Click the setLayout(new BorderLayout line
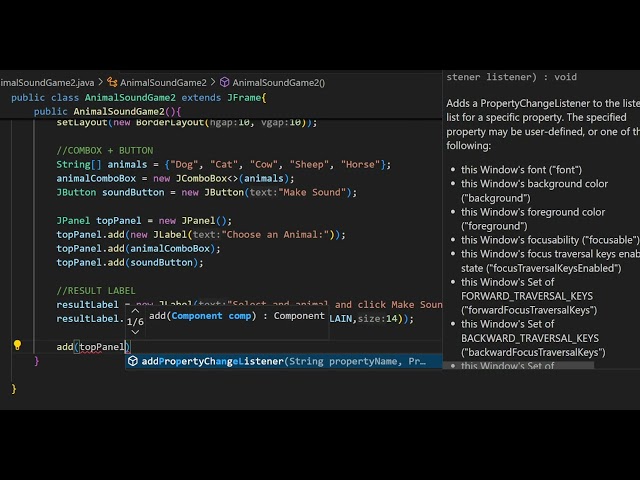Viewport: 640px width, 480px height. pyautogui.click(x=187, y=122)
